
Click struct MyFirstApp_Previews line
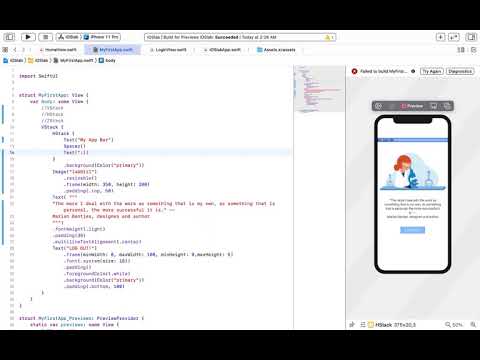coord(81,318)
